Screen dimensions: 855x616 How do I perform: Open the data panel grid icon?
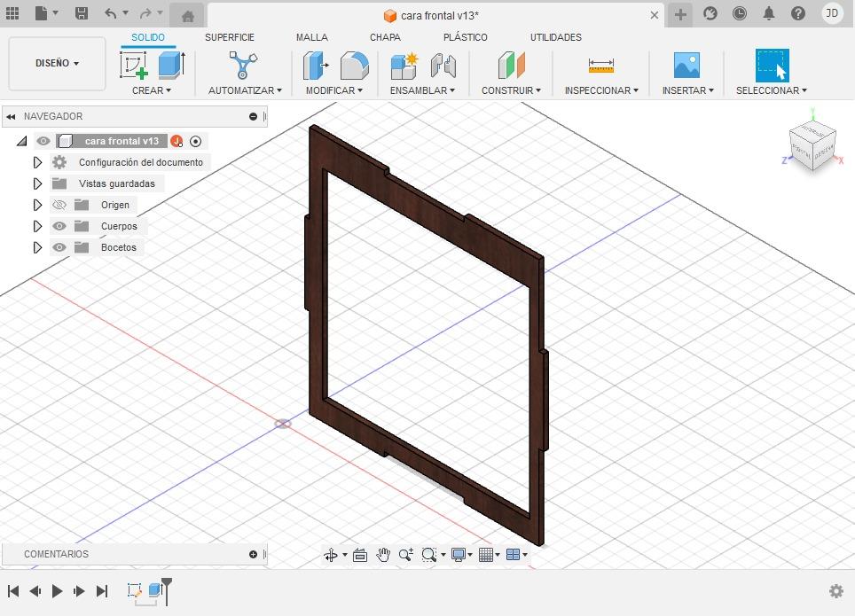(12, 13)
